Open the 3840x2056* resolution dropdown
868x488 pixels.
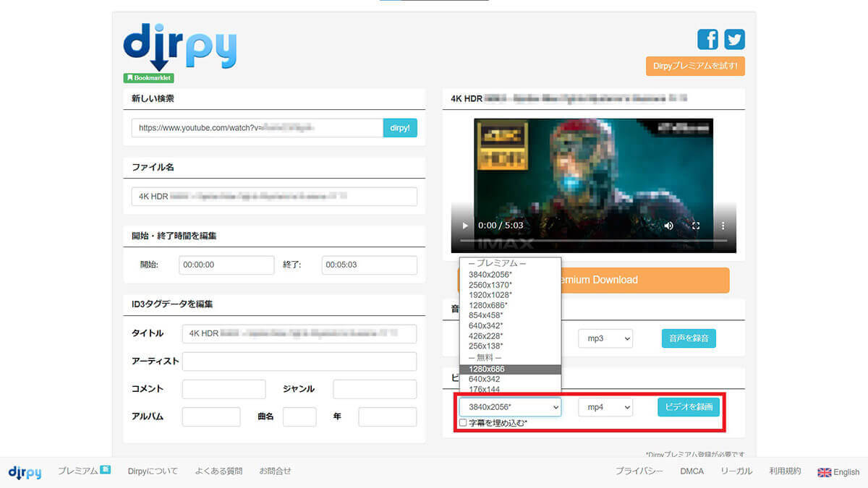coord(510,408)
